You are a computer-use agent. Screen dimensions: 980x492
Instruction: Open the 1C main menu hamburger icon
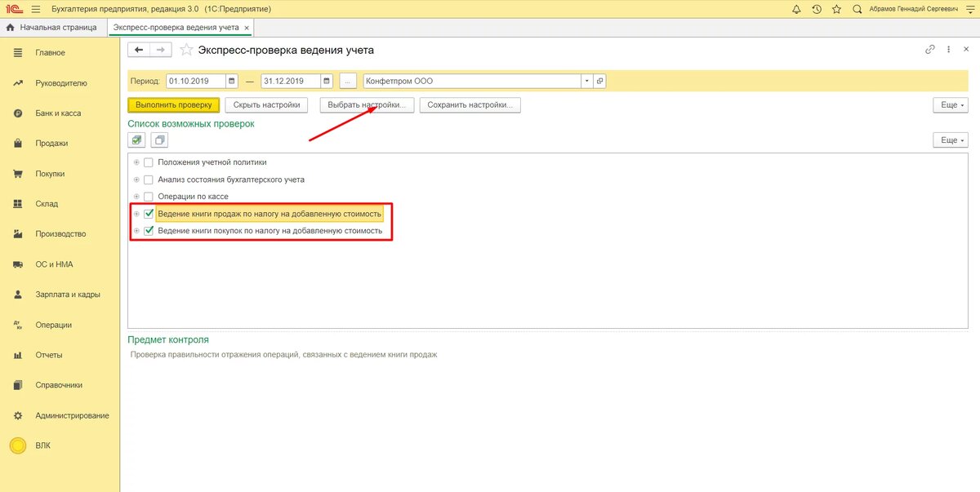tap(36, 9)
